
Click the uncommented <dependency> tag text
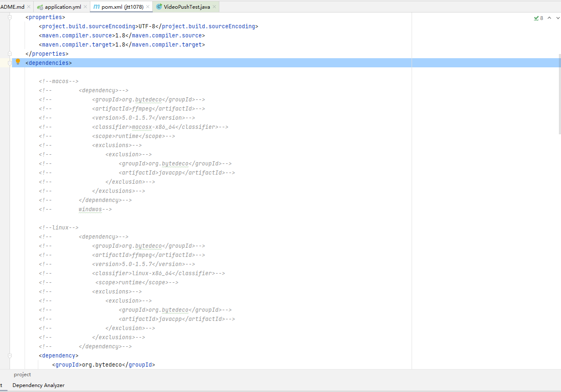pyautogui.click(x=59, y=355)
